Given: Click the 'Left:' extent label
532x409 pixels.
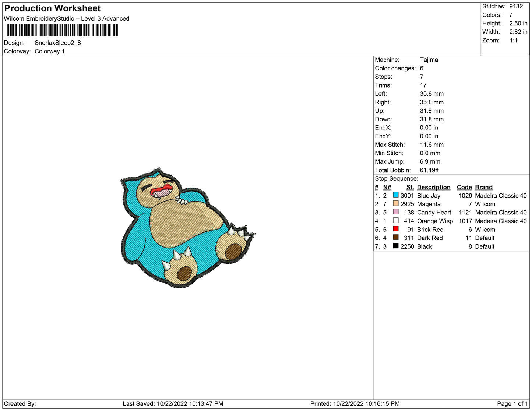Looking at the screenshot, I should click(x=381, y=93).
